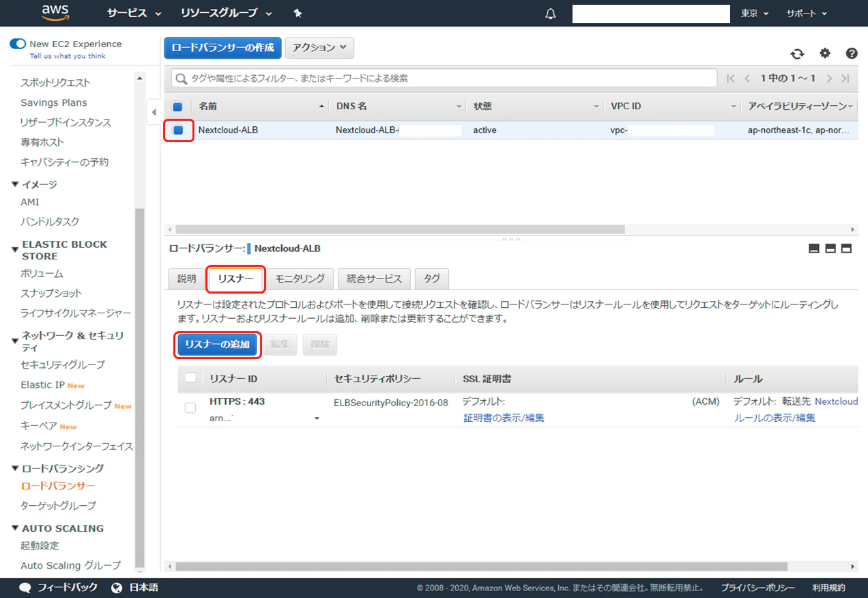Refresh the load balancer list
The height and width of the screenshot is (598, 868).
(x=797, y=54)
